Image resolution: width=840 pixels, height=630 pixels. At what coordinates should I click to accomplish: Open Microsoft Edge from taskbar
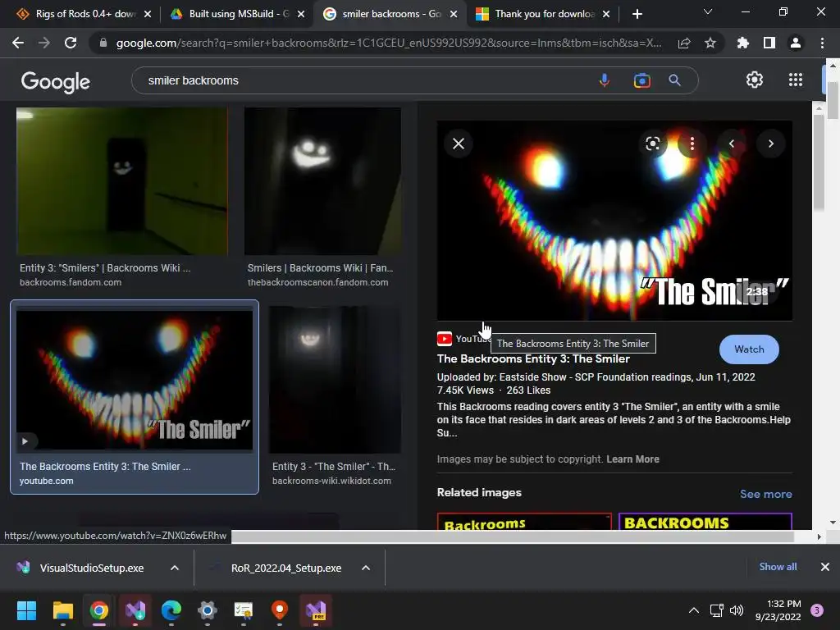(x=171, y=610)
